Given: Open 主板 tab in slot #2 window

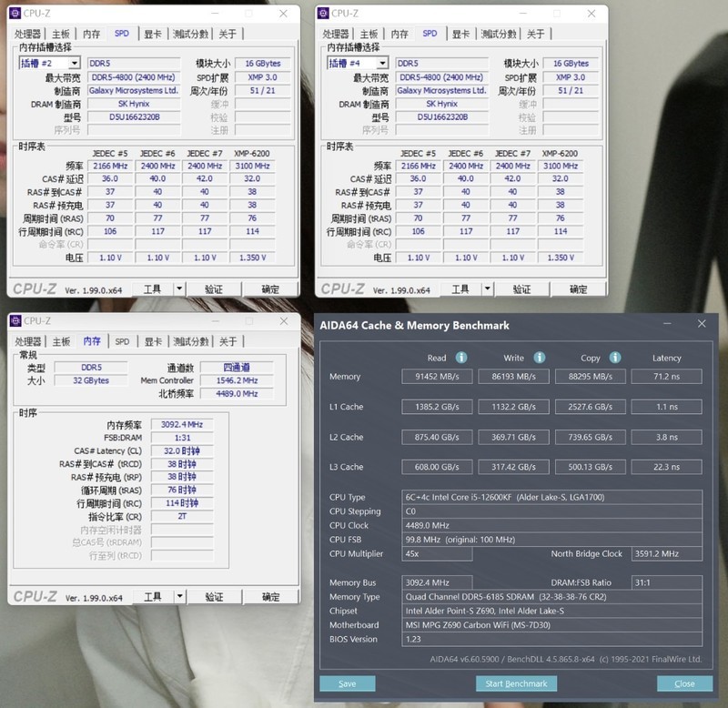Looking at the screenshot, I should coord(61,34).
